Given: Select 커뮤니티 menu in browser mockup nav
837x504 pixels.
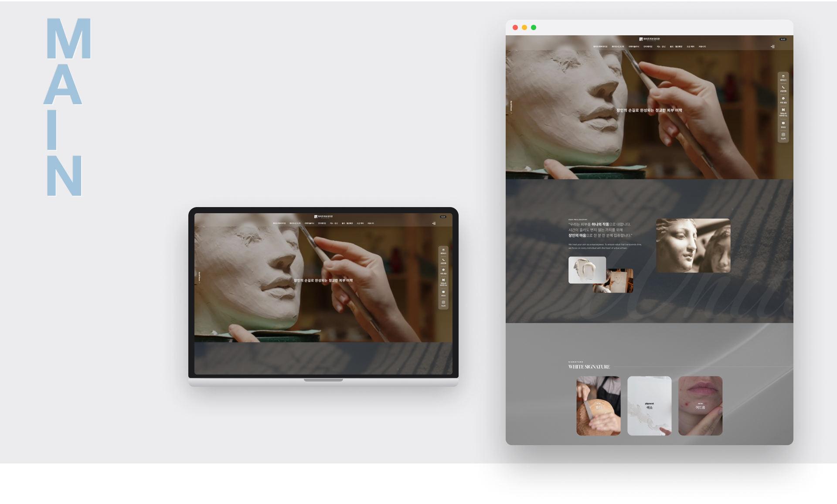Looking at the screenshot, I should tap(702, 47).
